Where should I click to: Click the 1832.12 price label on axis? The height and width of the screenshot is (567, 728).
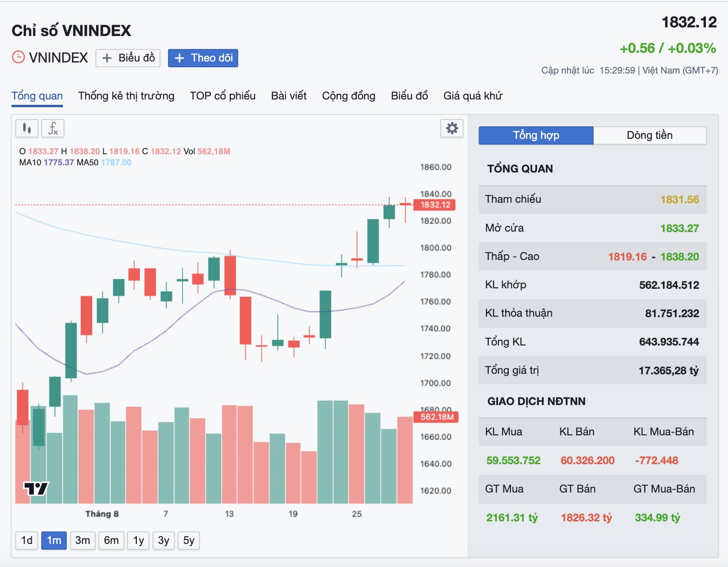435,205
